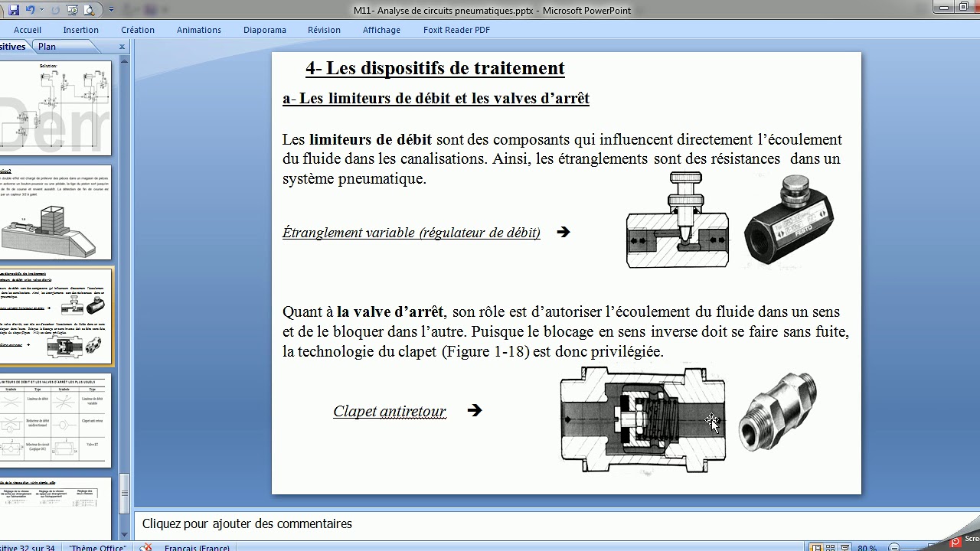This screenshot has height=551, width=980.
Task: Click the slide heading '4- Les dispositifs de traitement'
Action: pos(435,68)
